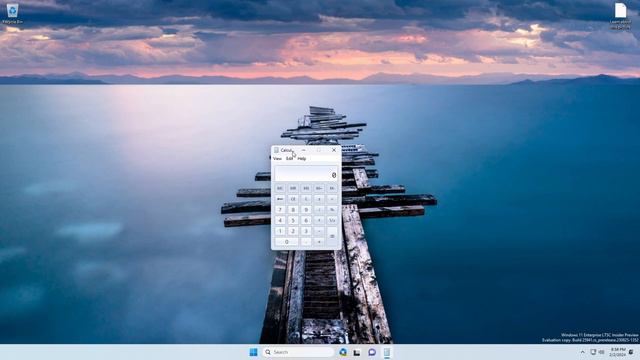Click the decimal point key
The image size is (640, 360).
[x=306, y=242]
